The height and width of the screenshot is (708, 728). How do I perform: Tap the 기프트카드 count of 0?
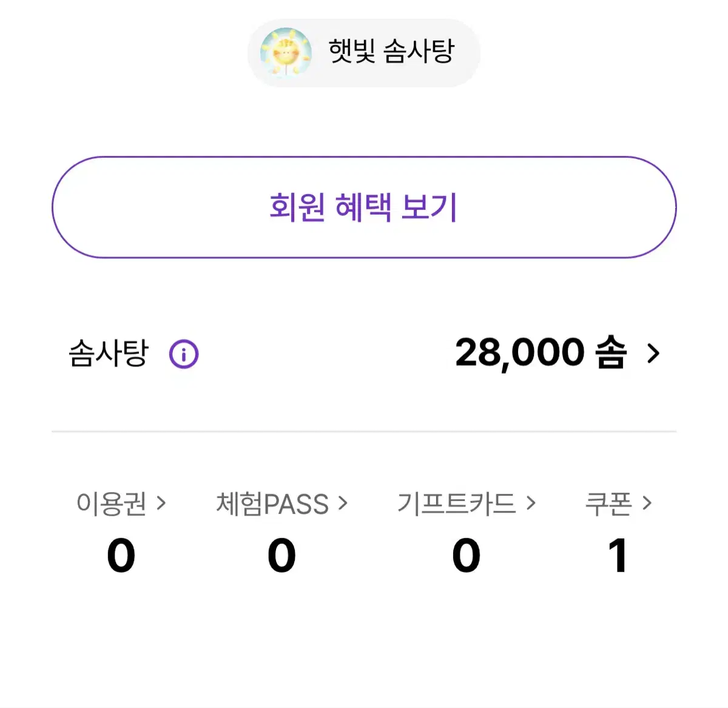point(467,555)
